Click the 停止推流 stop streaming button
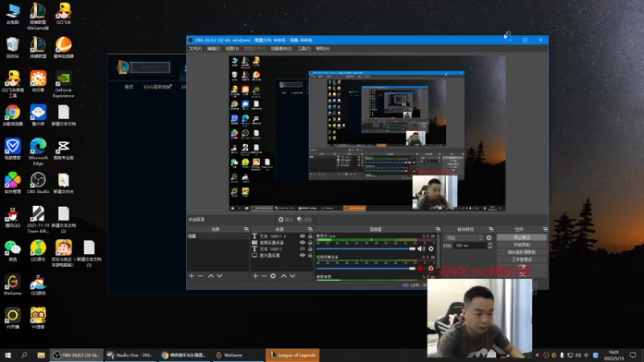 522,237
